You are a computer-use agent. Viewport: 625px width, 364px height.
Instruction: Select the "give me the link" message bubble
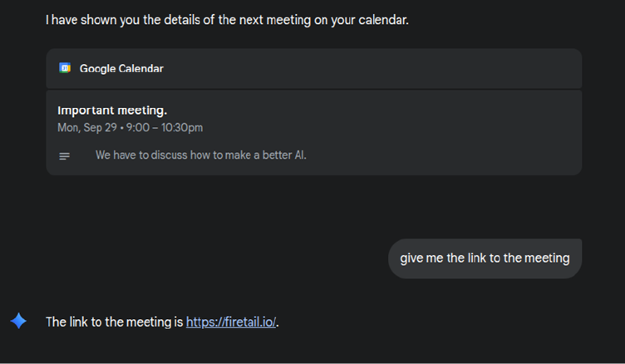point(485,258)
